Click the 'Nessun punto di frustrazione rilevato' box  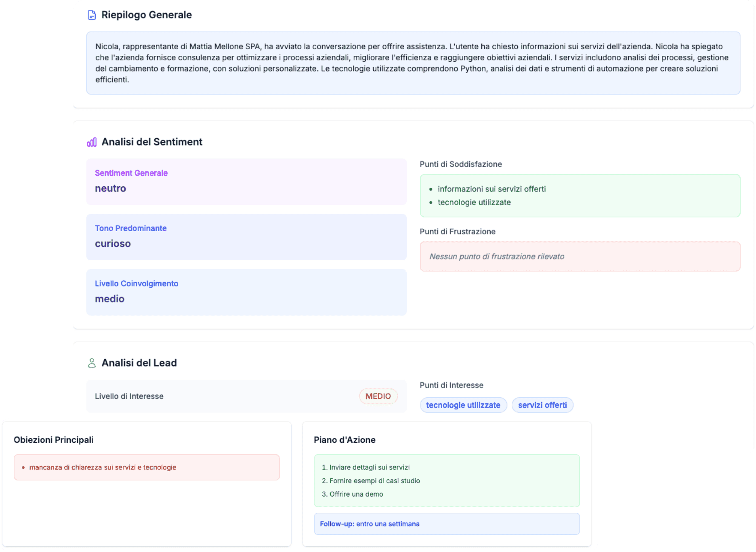pyautogui.click(x=580, y=257)
